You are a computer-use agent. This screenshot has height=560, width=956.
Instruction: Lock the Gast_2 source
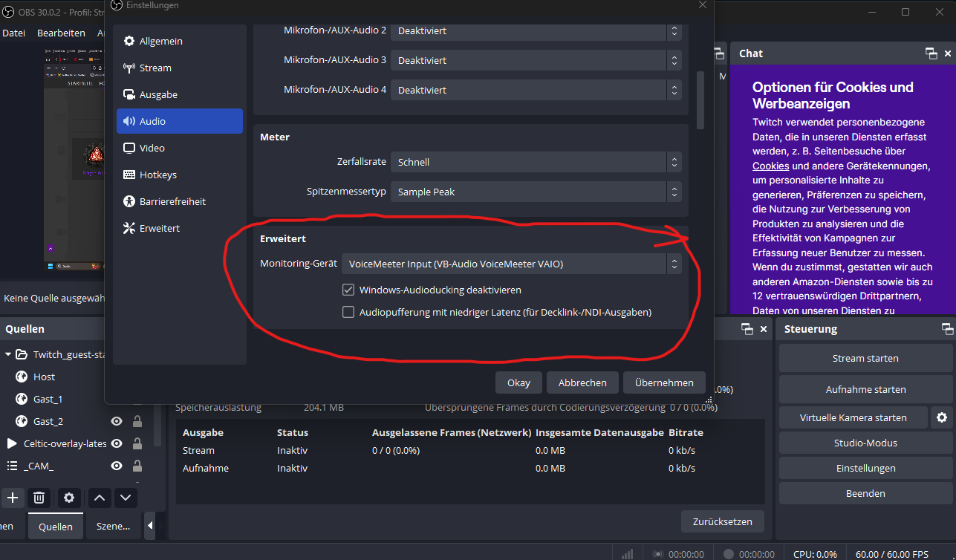(x=137, y=421)
